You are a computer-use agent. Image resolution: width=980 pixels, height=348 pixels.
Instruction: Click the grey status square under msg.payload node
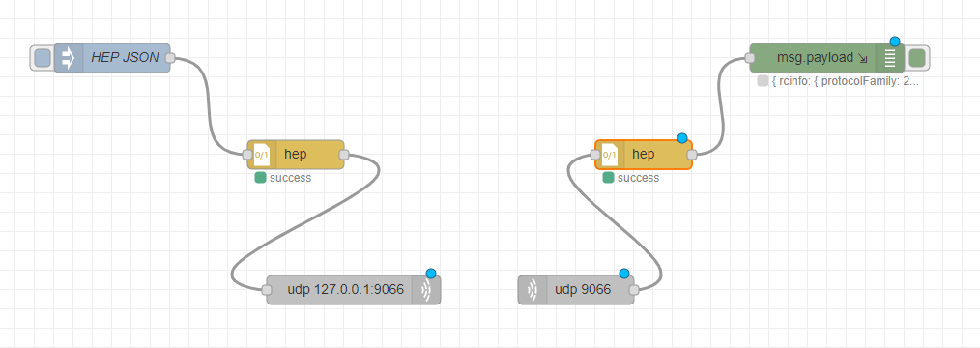pyautogui.click(x=763, y=81)
